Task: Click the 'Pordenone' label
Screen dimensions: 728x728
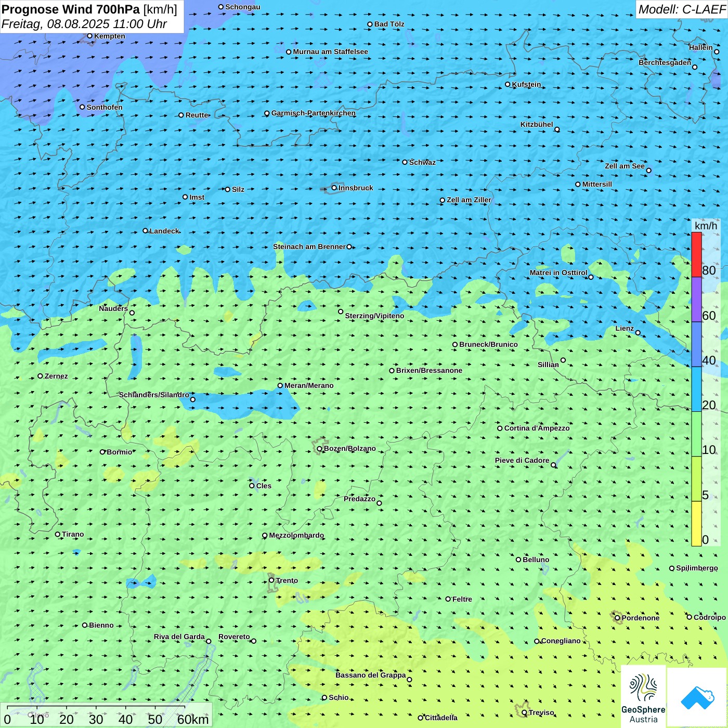Action: click(x=641, y=618)
